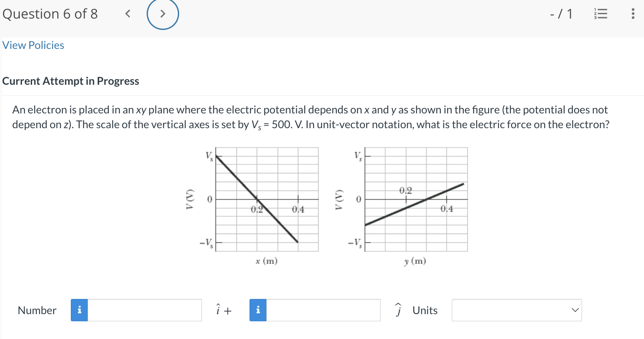
Task: Open the Units selector chevron
Action: (574, 310)
